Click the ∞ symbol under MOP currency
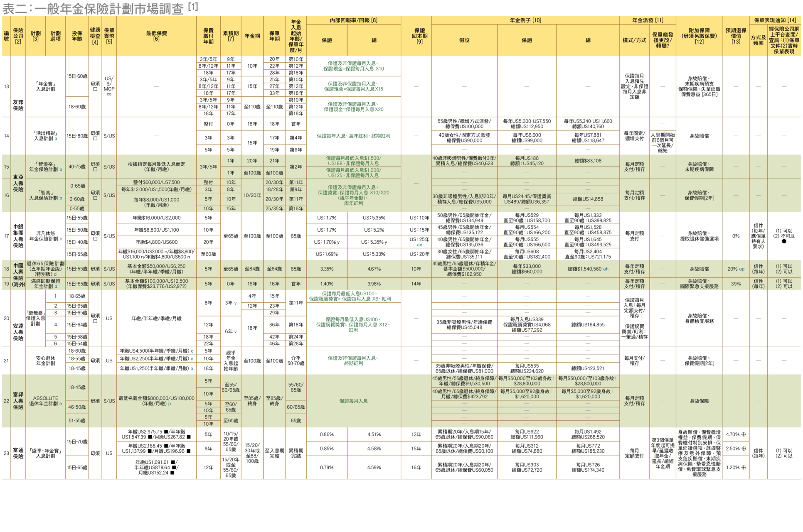This screenshot has width=803, height=532. [109, 94]
